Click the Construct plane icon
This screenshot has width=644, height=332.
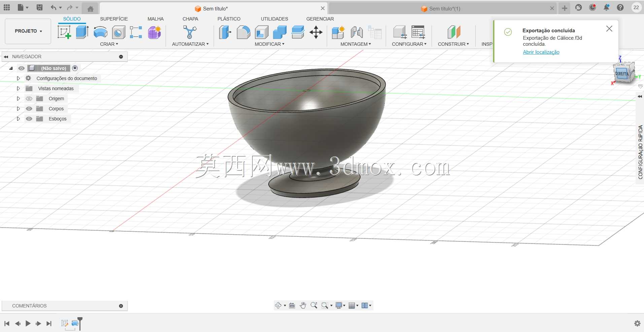[454, 32]
